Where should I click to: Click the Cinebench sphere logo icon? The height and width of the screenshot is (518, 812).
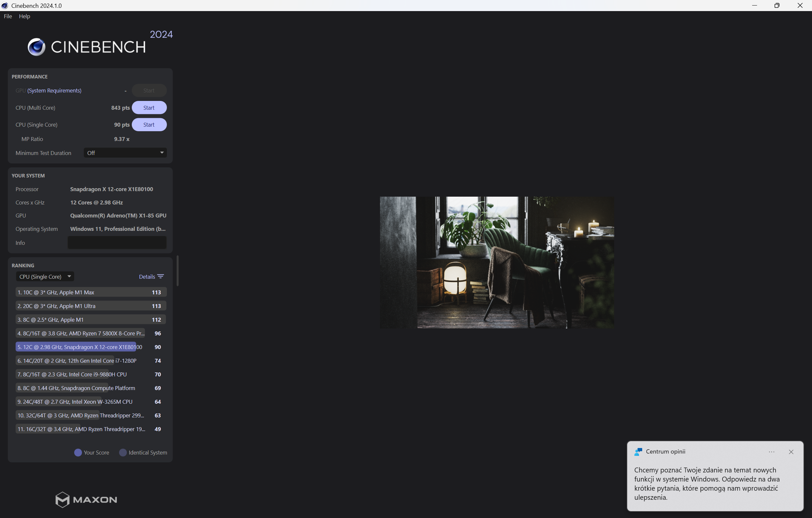coord(36,47)
